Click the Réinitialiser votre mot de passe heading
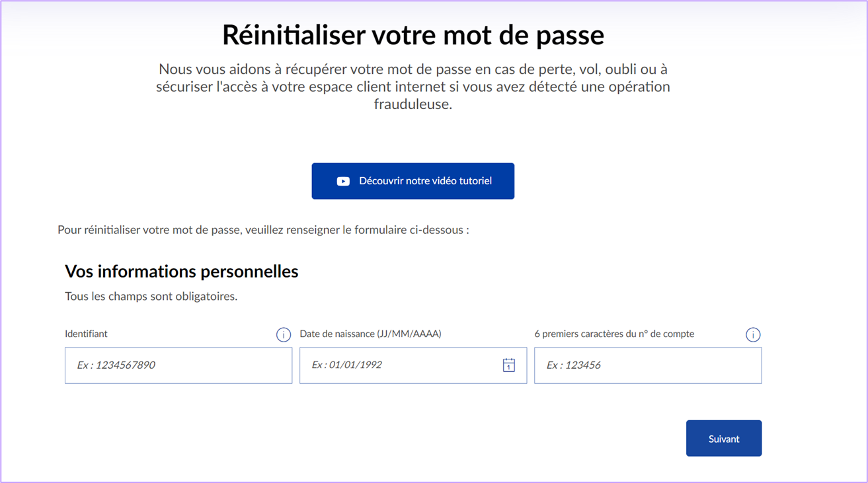 (x=413, y=35)
